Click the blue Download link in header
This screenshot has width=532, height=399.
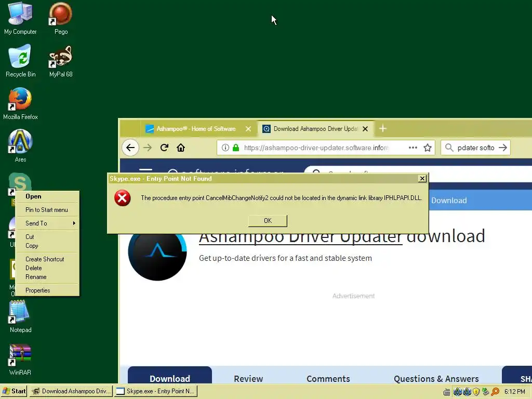point(449,201)
